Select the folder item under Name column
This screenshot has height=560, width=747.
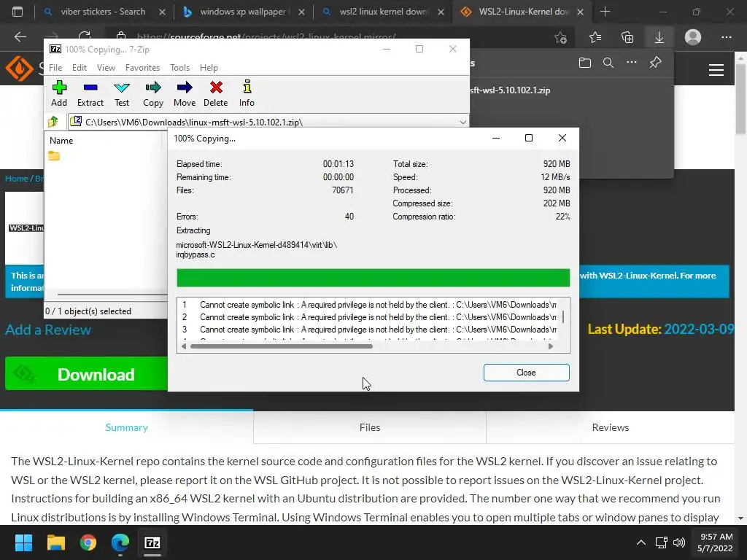click(x=54, y=156)
